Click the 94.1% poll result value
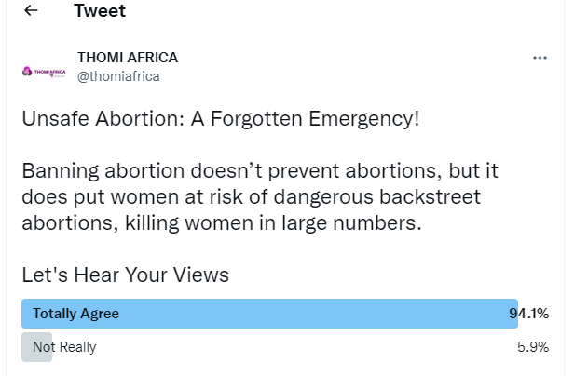This screenshot has width=588, height=376. pyautogui.click(x=528, y=314)
